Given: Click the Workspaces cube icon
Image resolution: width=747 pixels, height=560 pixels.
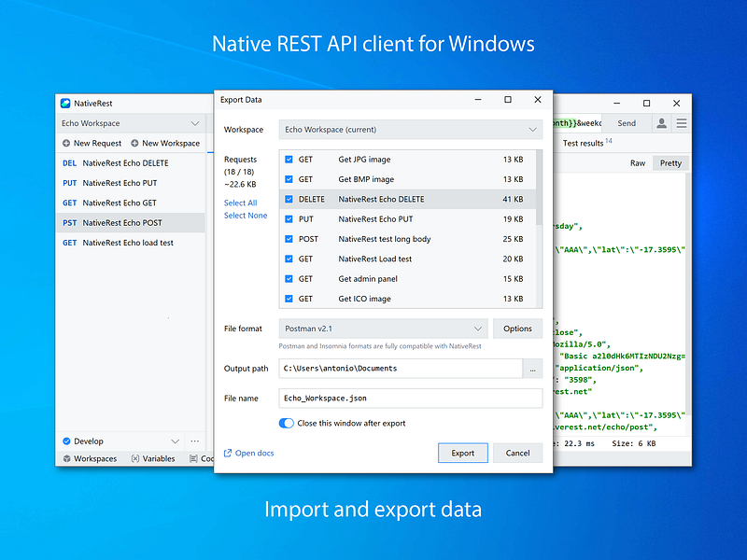Looking at the screenshot, I should (66, 458).
